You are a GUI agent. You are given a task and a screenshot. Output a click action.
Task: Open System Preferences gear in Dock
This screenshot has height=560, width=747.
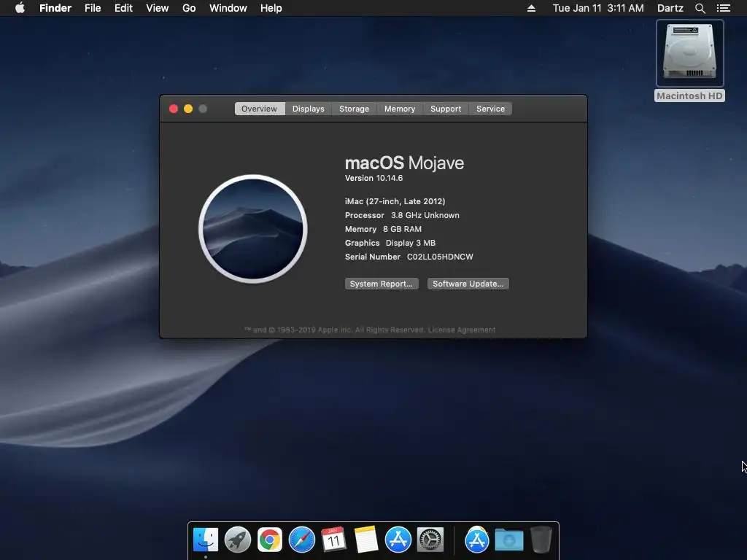pyautogui.click(x=430, y=540)
